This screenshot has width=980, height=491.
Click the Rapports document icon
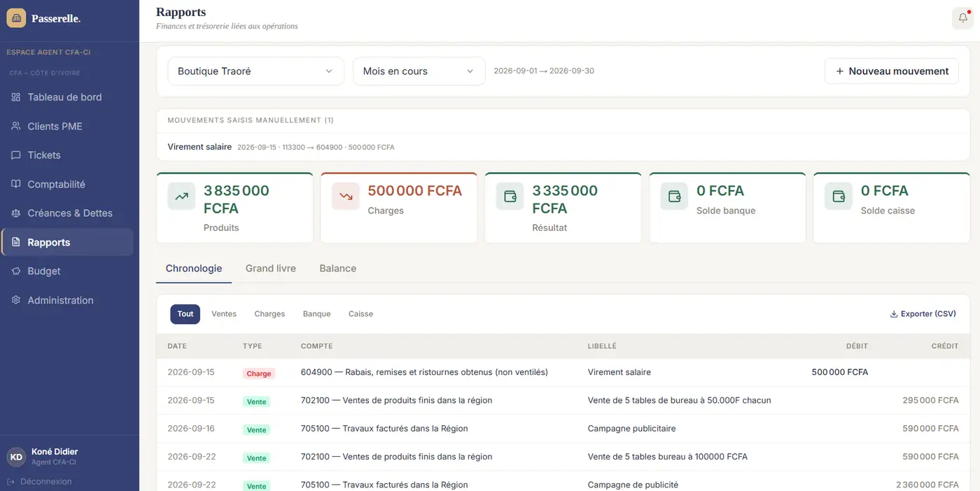pos(16,243)
